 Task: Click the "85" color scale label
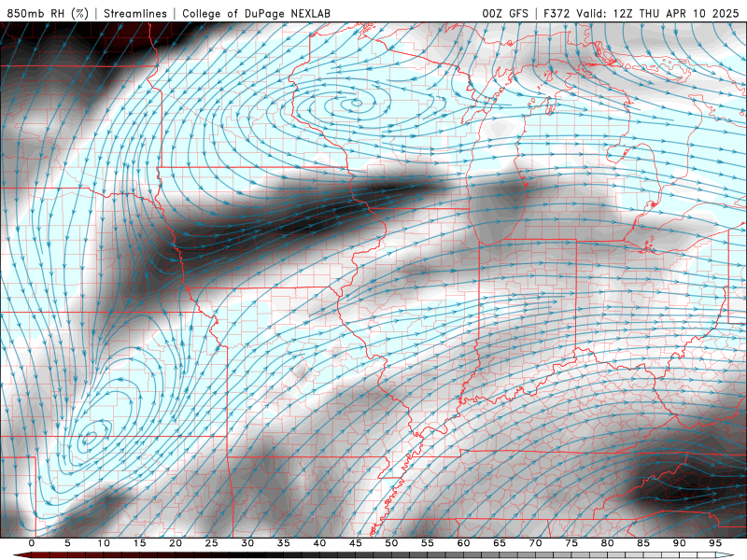643,543
